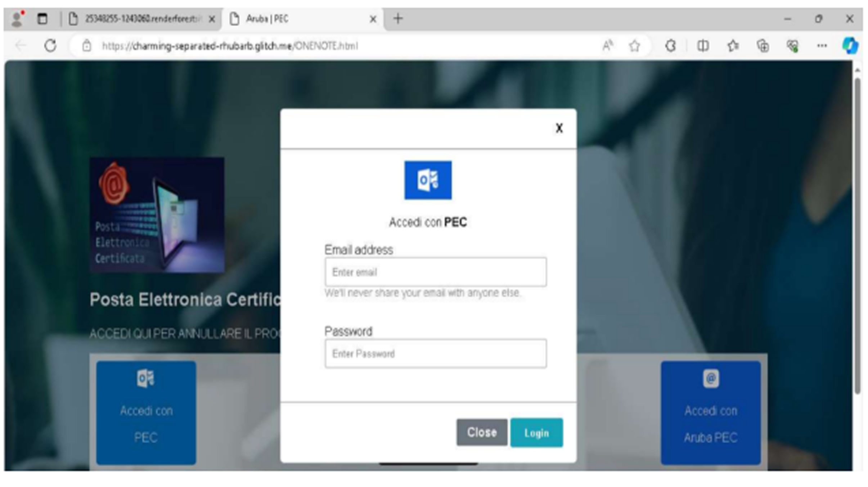Click the Accedi con Aruba PEC tile
868x487 pixels.
pos(710,412)
